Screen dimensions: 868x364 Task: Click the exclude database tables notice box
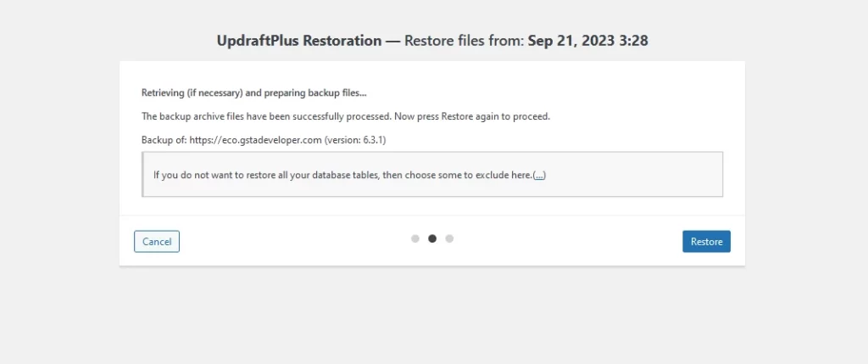point(432,174)
